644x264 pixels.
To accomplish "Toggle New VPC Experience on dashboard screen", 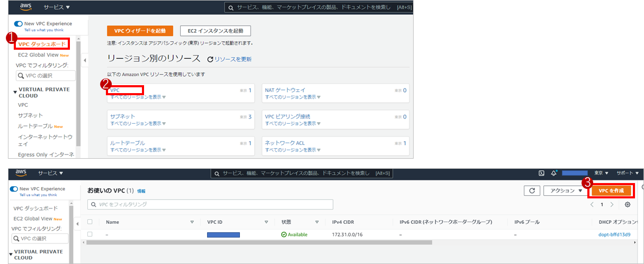I will pos(19,24).
